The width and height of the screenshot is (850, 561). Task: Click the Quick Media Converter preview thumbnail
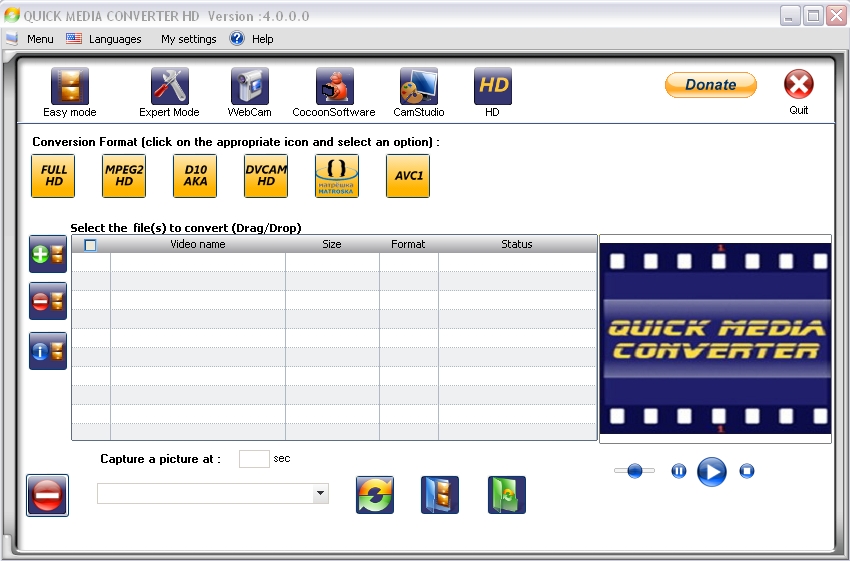716,339
